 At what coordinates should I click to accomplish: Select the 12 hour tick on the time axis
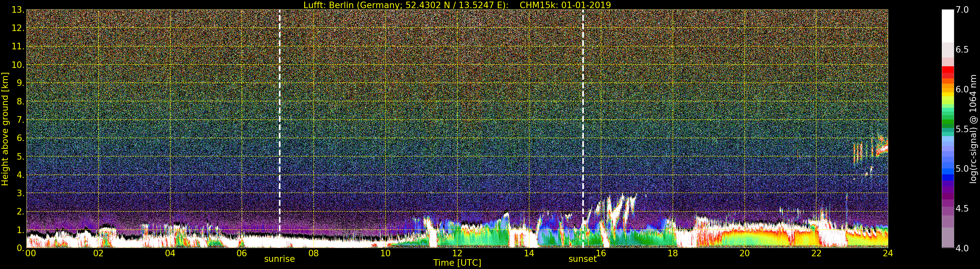pyautogui.click(x=457, y=253)
